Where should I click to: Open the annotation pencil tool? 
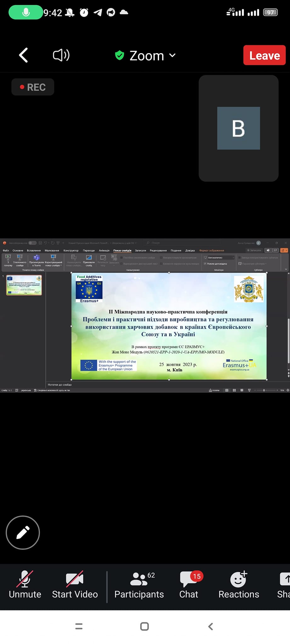(x=23, y=532)
